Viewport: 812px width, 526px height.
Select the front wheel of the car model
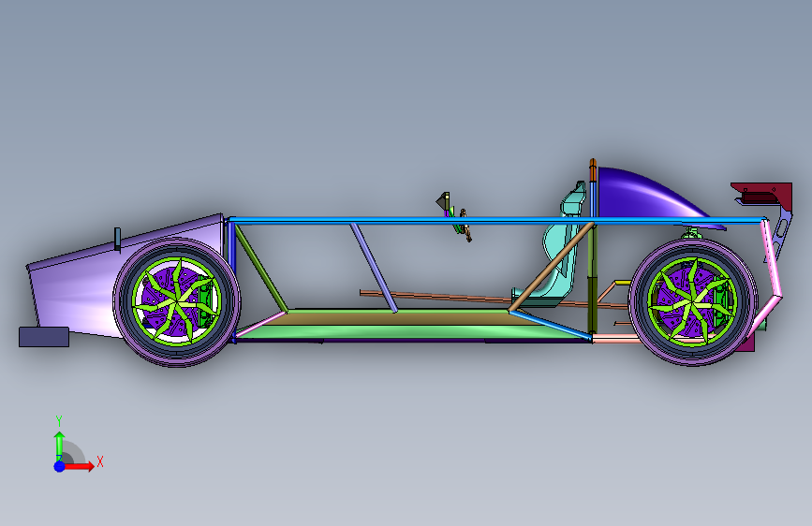[x=177, y=302]
